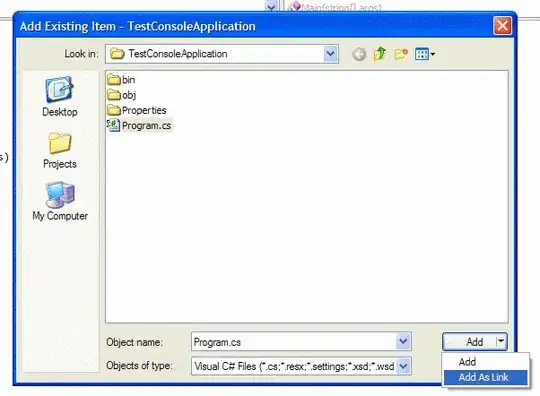The image size is (540, 396).
Task: Select the bin folder
Action: click(x=121, y=80)
